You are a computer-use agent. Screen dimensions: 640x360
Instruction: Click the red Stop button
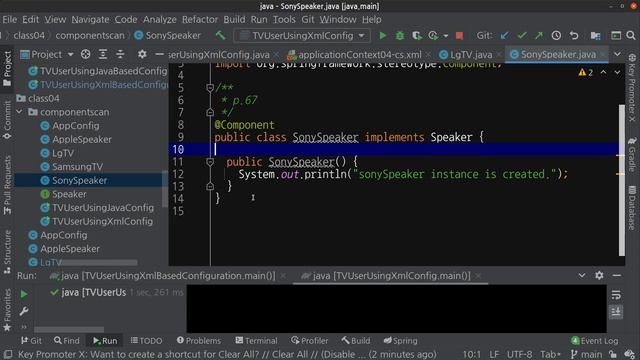tap(459, 36)
